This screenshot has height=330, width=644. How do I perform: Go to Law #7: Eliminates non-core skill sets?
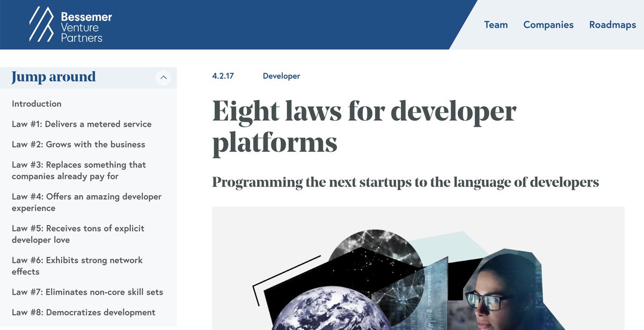coord(87,292)
